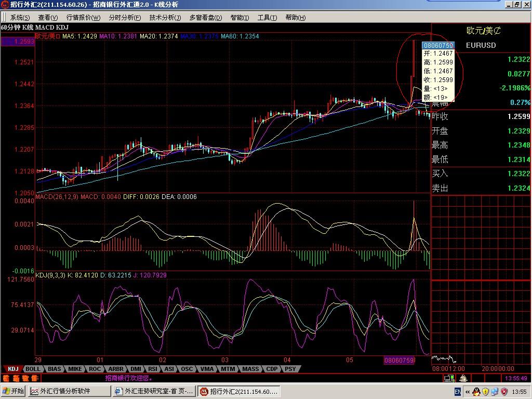Click the red shield tray icon
Image resolution: width=532 pixels, height=399 pixels.
tap(504, 392)
